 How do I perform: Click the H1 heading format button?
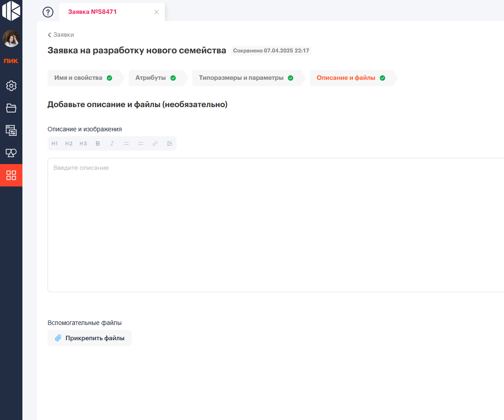[55, 143]
